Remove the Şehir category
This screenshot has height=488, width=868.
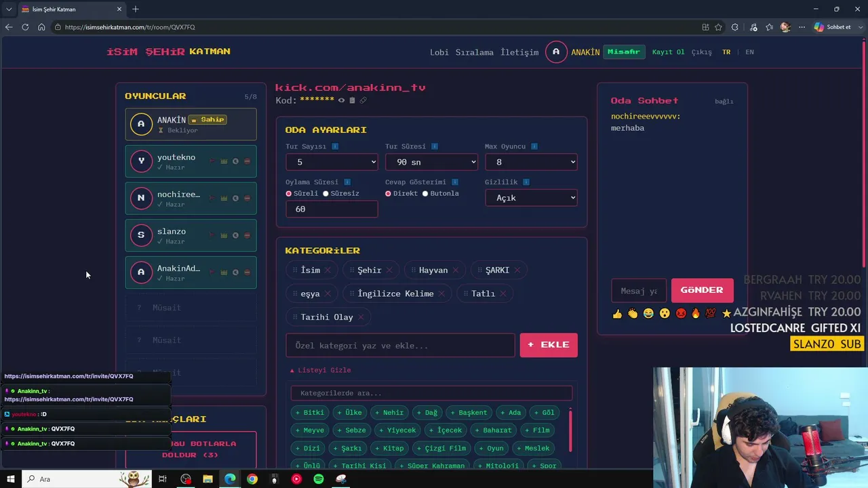coord(389,270)
